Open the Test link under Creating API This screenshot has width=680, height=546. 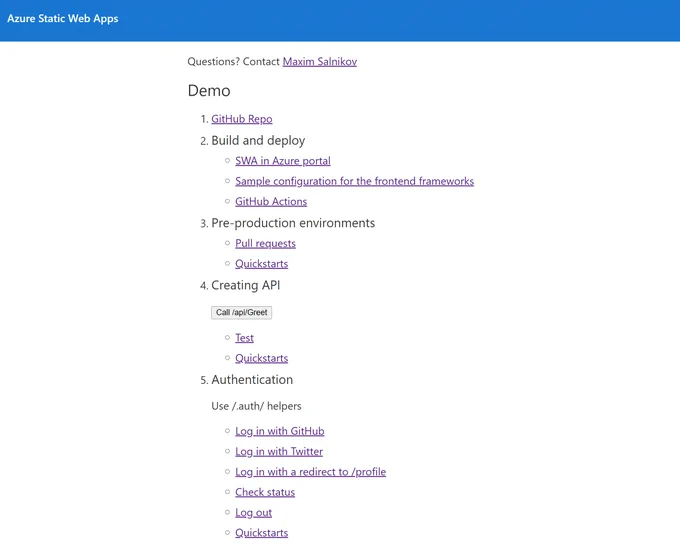pyautogui.click(x=244, y=338)
